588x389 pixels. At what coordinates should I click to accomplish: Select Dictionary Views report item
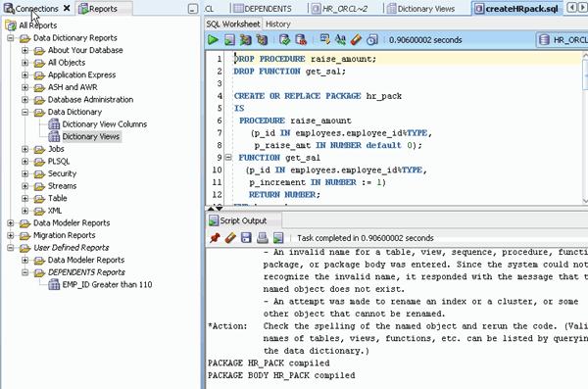[x=91, y=136]
